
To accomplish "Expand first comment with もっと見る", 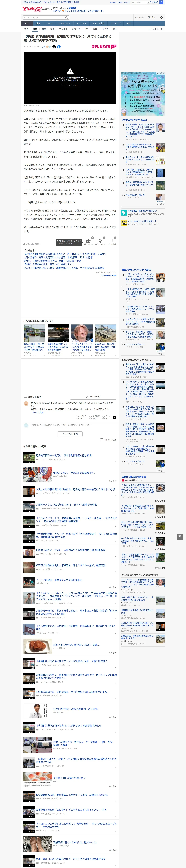I will pyautogui.click(x=38, y=412).
